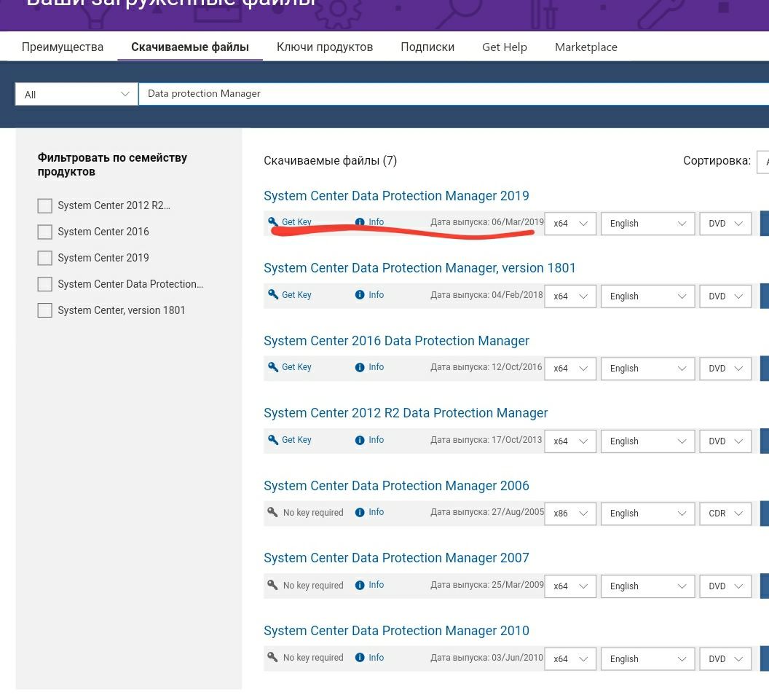769x700 pixels.
Task: Click Get Key text for DPM 2019
Action: (296, 221)
